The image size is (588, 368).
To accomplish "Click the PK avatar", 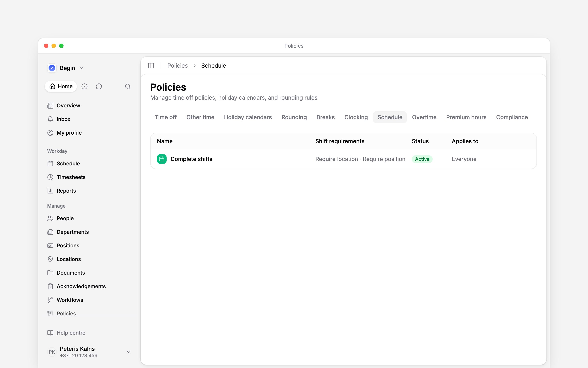I will 52,352.
